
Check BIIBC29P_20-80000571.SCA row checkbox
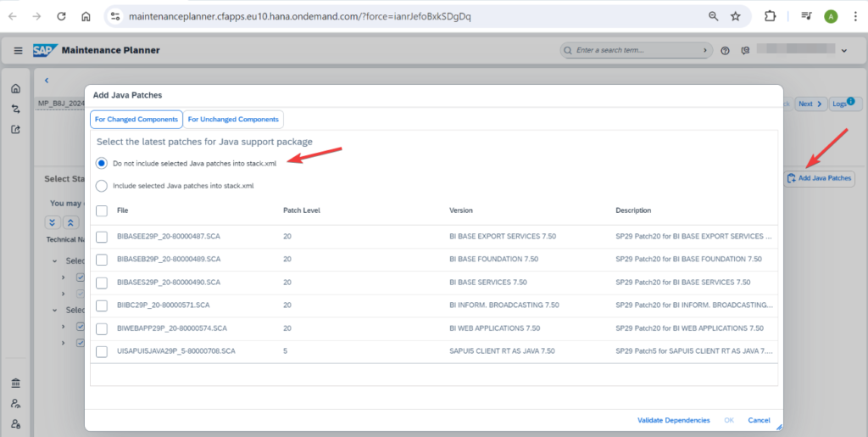(102, 305)
